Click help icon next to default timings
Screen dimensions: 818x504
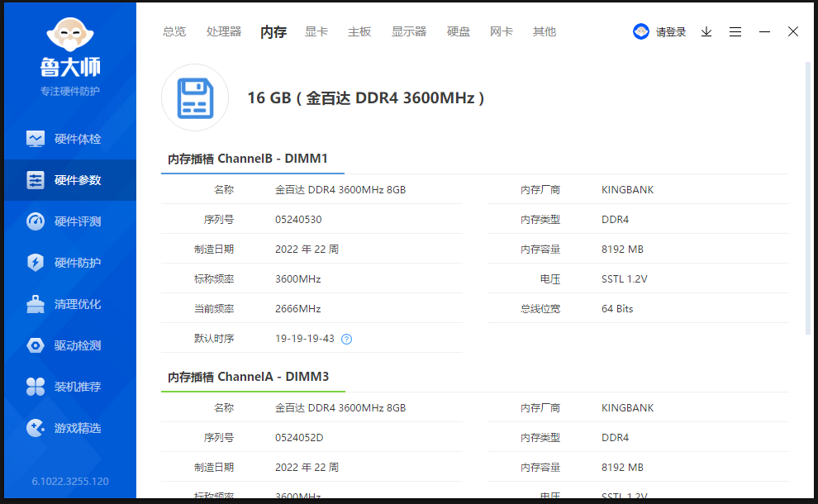(346, 339)
